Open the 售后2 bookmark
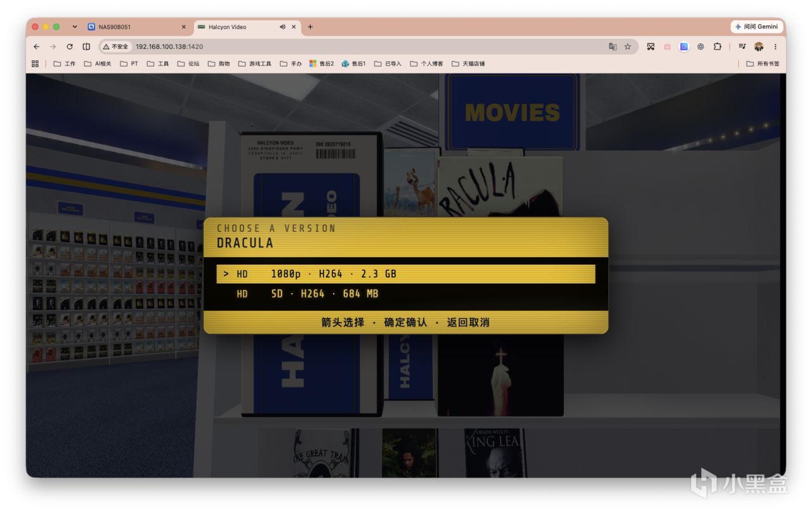812x512 pixels. pos(322,63)
